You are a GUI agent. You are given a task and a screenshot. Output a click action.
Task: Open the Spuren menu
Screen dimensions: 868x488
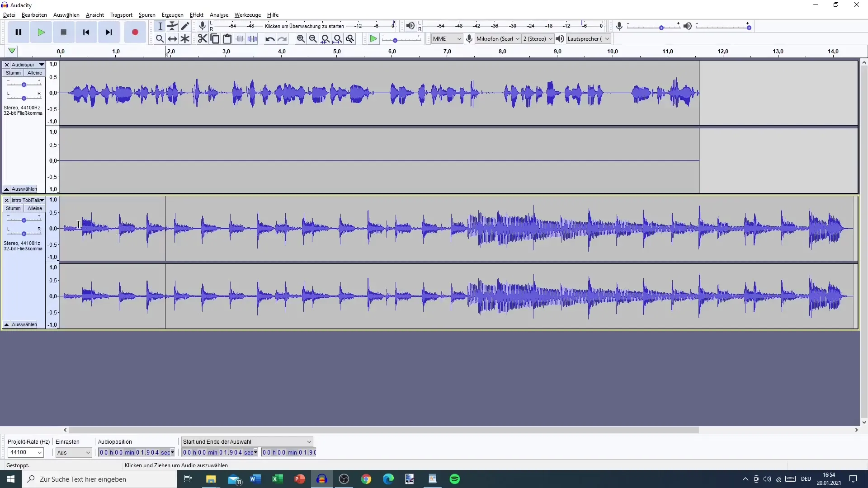pos(147,15)
